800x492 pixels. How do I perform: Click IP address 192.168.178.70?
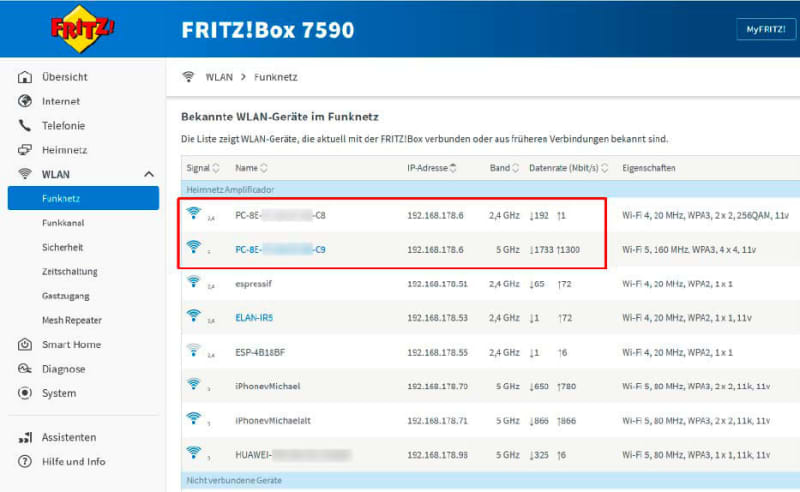coord(437,386)
